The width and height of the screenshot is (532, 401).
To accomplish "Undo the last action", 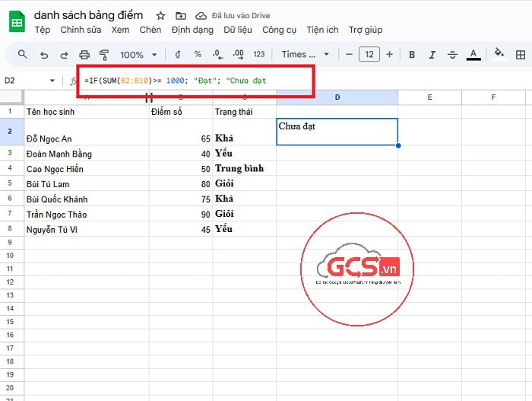I will click(44, 55).
